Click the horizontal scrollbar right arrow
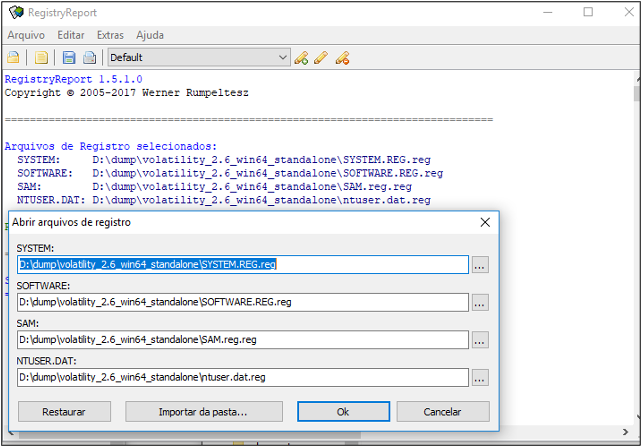The image size is (642, 446). click(x=626, y=432)
